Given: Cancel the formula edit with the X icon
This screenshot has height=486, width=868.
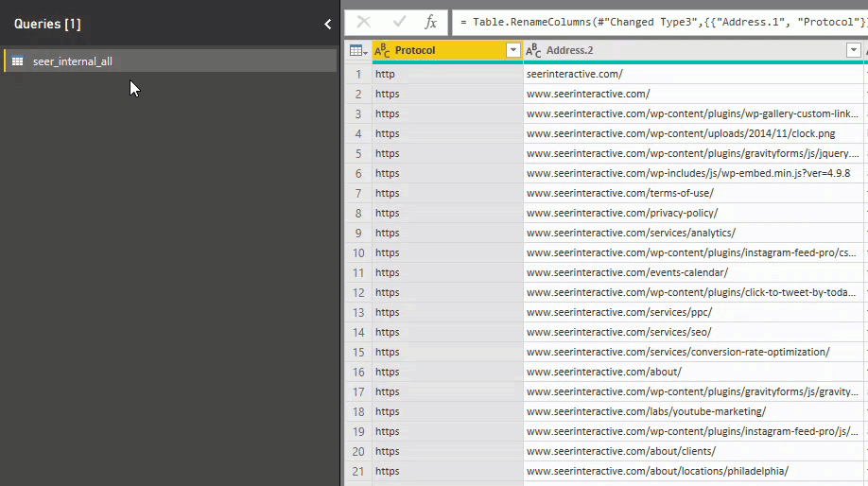Looking at the screenshot, I should [363, 22].
